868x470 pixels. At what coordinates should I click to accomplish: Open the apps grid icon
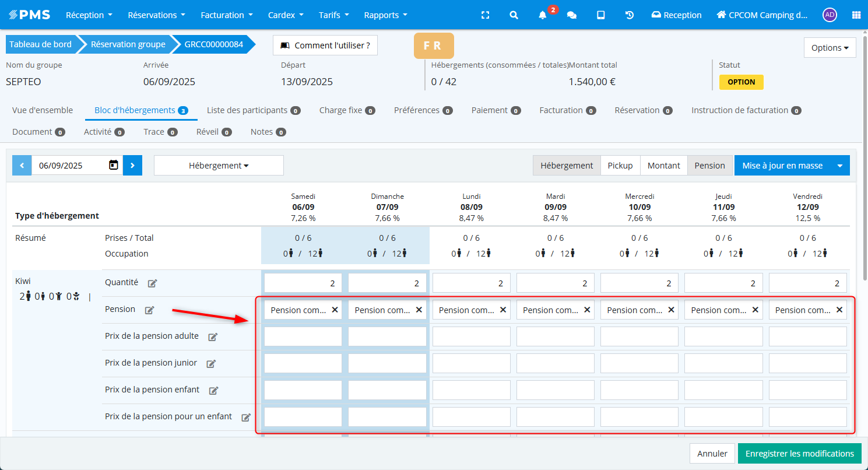(856, 15)
